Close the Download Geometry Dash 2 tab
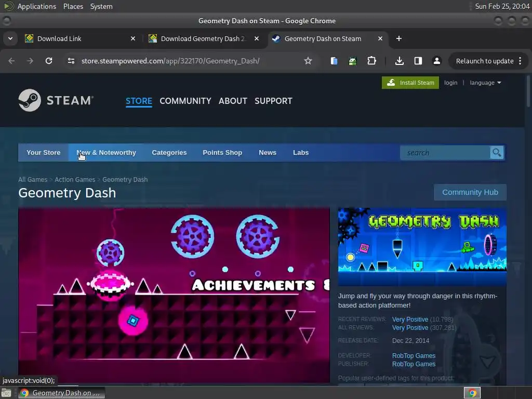532x399 pixels. click(x=257, y=38)
